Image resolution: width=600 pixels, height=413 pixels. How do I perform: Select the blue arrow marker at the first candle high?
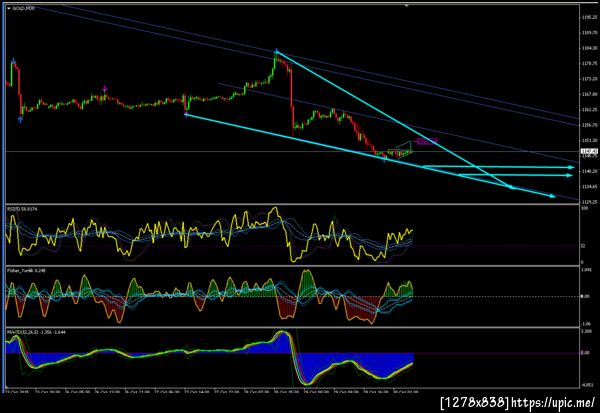click(x=13, y=61)
